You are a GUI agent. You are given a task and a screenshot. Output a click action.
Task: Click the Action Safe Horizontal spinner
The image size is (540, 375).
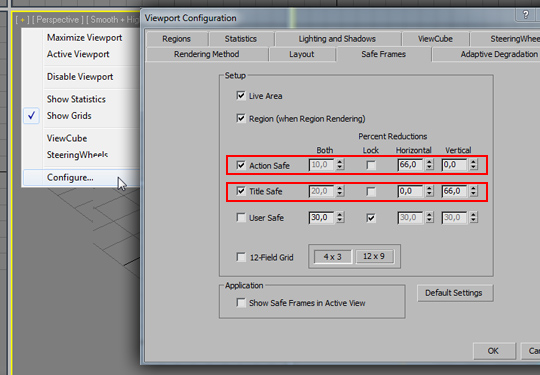point(429,165)
